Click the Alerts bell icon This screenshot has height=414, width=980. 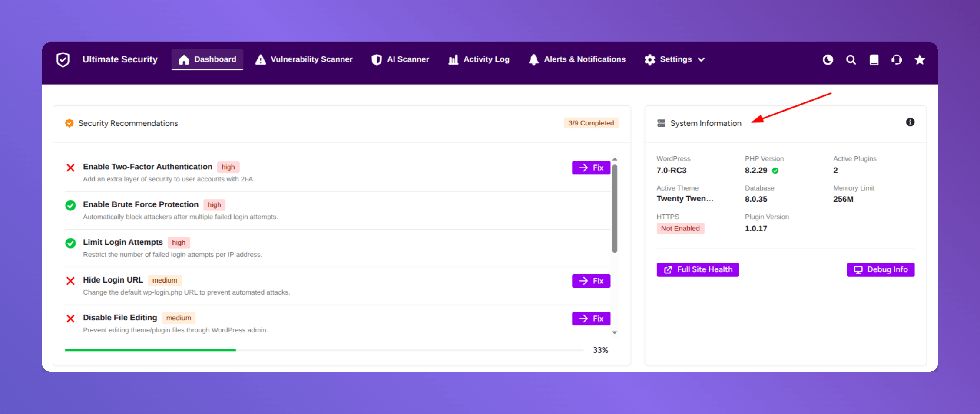534,60
